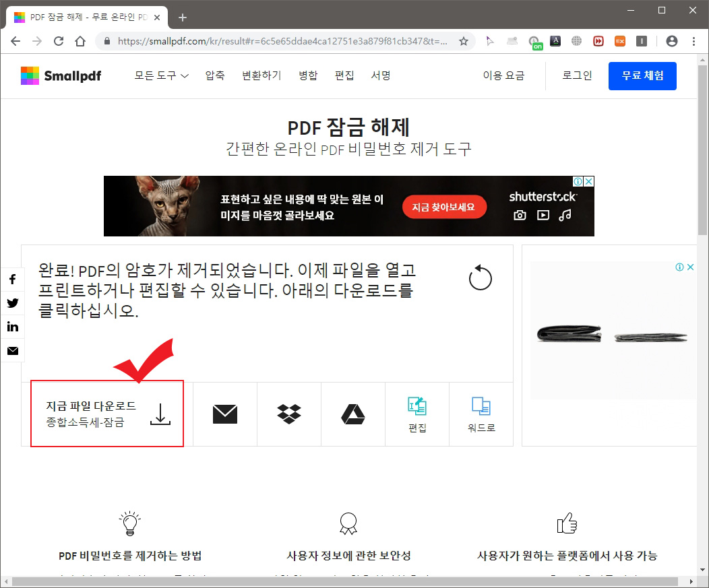The height and width of the screenshot is (588, 709).
Task: Open the Chrome profile avatar
Action: click(x=672, y=41)
